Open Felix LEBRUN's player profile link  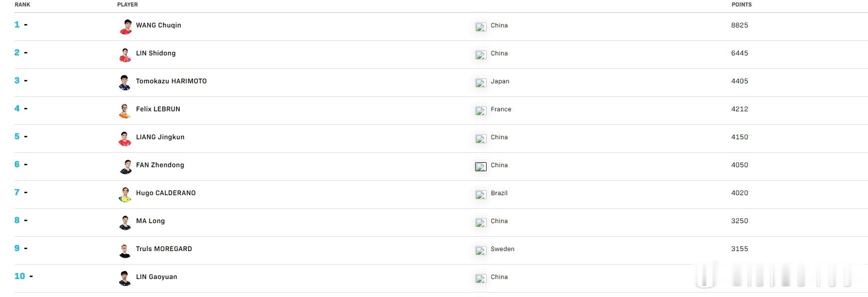point(158,109)
